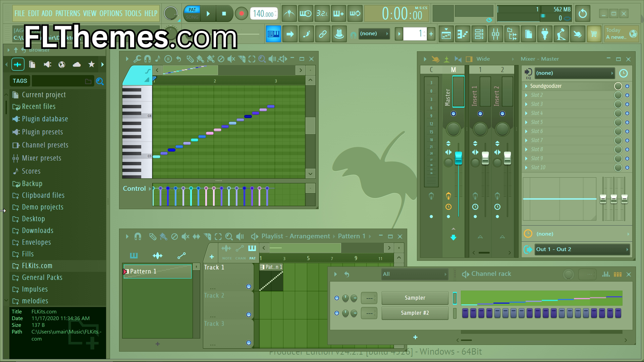Open Piano roll wrench tools menu
This screenshot has height=362, width=644.
pyautogui.click(x=137, y=59)
